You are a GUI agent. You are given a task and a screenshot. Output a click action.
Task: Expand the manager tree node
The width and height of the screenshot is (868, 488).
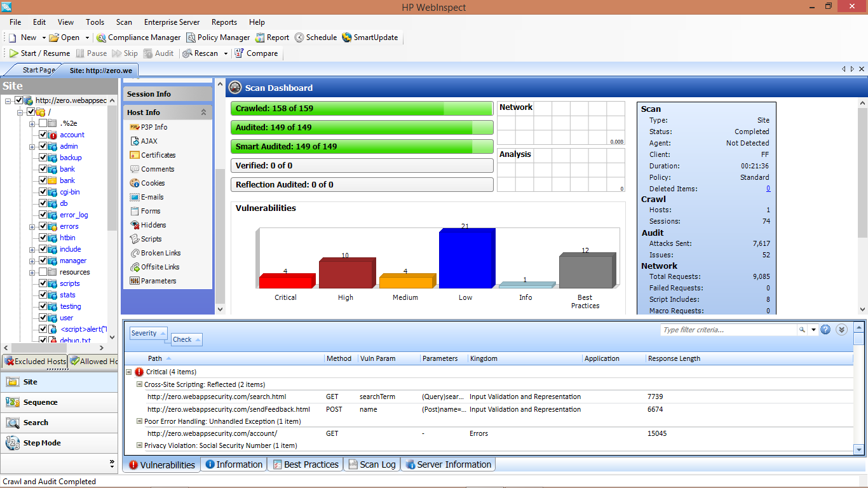coord(32,261)
